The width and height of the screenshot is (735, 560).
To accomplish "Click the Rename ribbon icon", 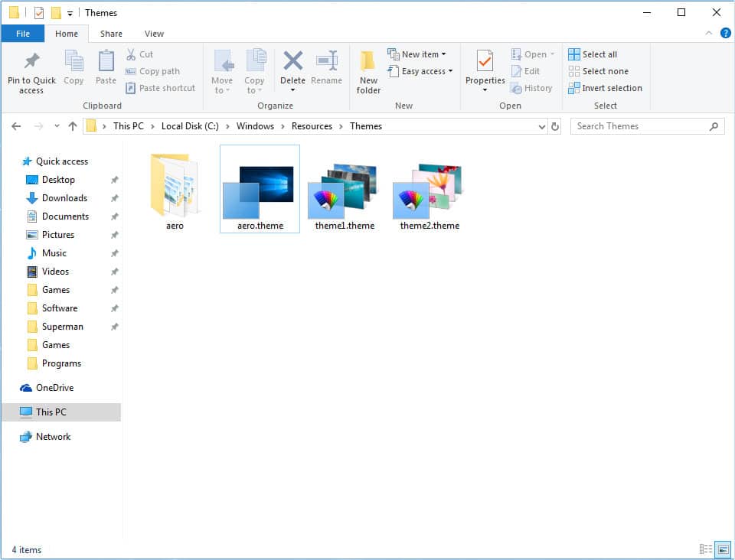I will click(326, 61).
